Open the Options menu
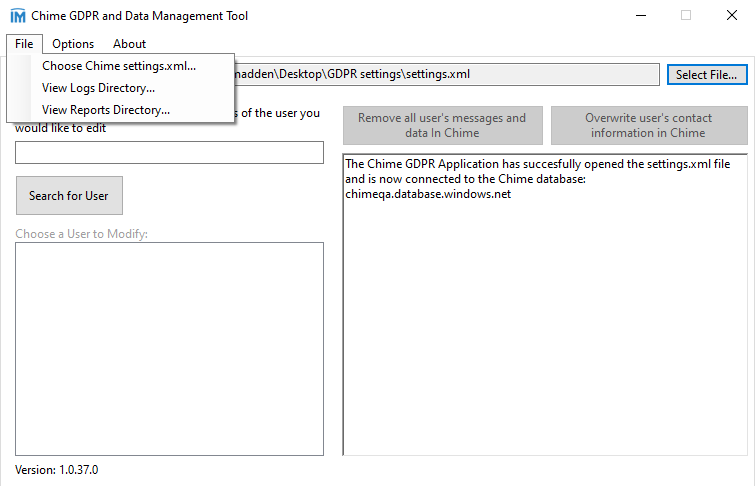The image size is (755, 486). click(73, 43)
